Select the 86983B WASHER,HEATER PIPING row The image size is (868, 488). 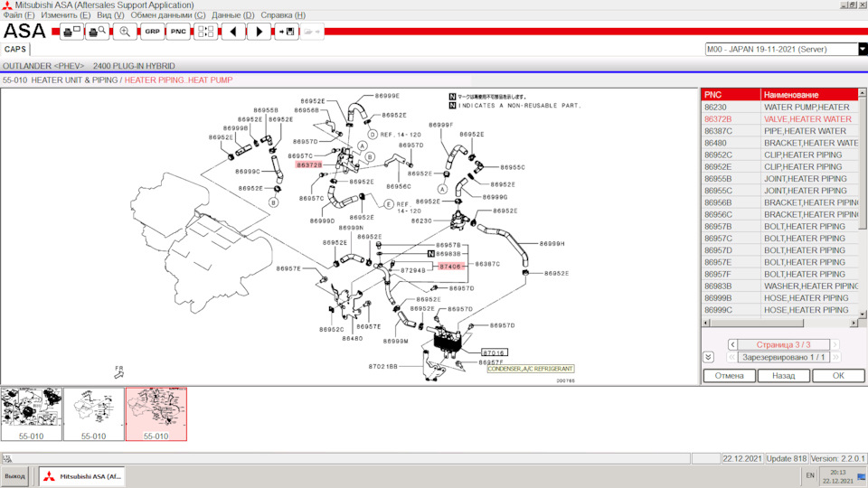tap(779, 286)
